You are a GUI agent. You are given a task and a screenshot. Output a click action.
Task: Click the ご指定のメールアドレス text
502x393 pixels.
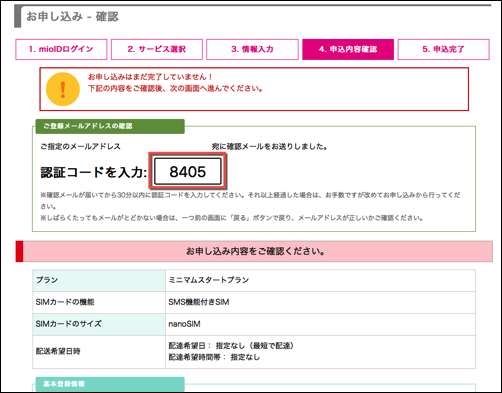tap(80, 146)
